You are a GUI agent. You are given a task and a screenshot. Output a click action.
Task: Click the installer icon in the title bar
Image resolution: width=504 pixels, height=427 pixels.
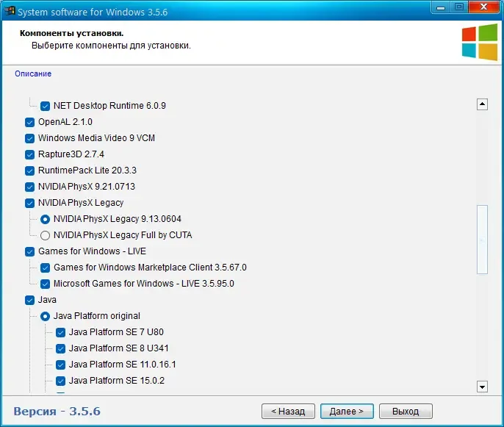click(x=10, y=11)
